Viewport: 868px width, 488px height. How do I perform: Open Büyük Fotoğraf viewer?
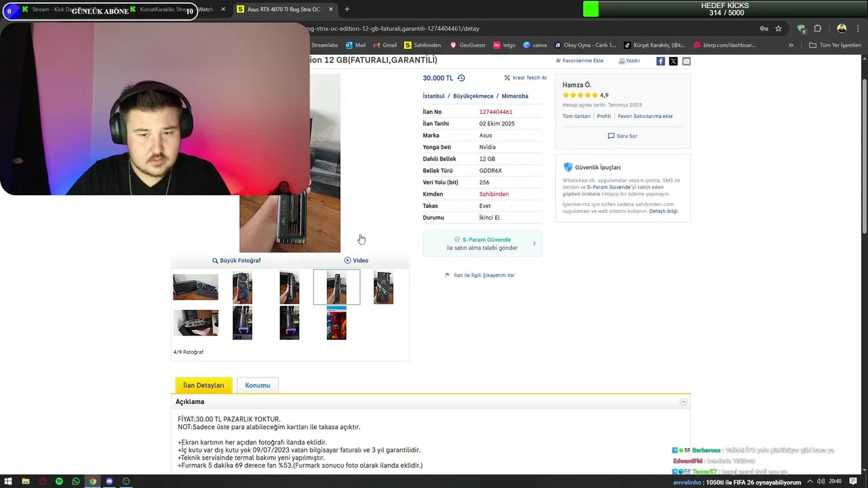tap(236, 260)
